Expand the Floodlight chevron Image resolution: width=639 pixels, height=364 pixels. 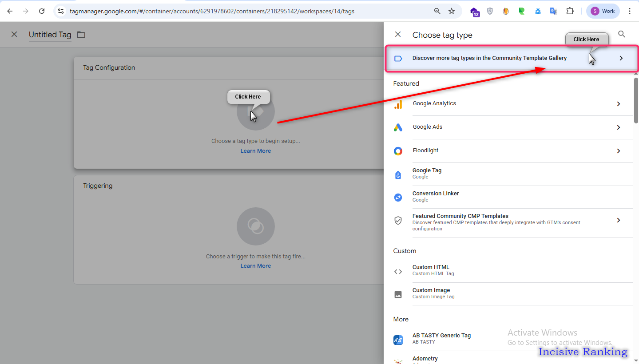[x=618, y=151]
